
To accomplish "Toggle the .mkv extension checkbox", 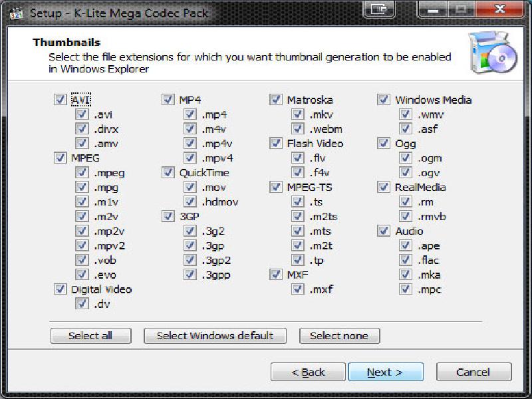I will coord(297,114).
